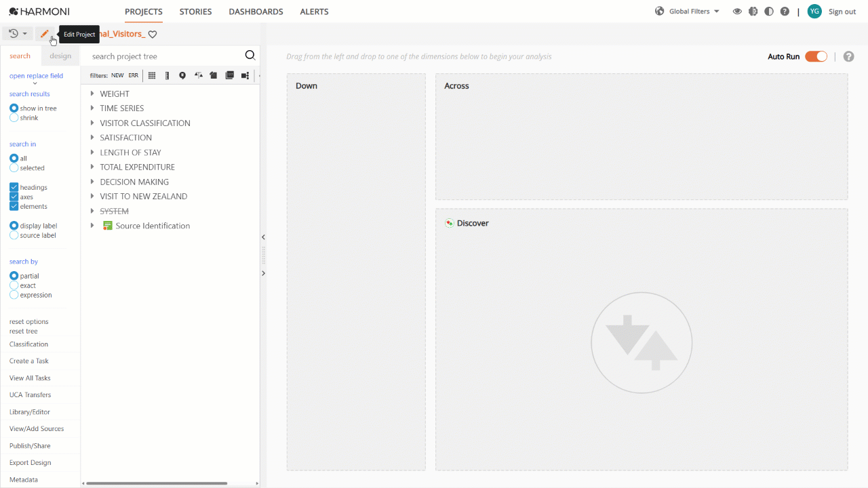This screenshot has height=488, width=868.
Task: Click the Sign out link
Action: [x=842, y=12]
